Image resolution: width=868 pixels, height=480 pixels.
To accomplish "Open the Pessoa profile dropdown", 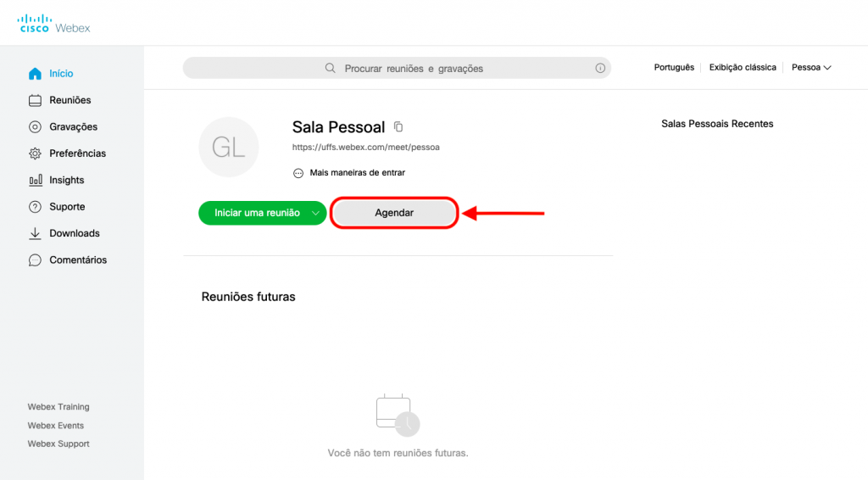I will pos(811,68).
